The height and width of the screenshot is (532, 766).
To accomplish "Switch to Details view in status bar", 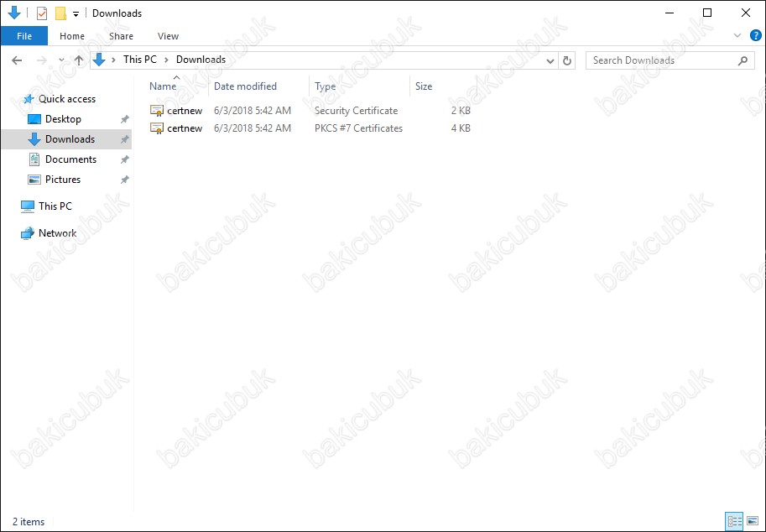I will click(734, 521).
